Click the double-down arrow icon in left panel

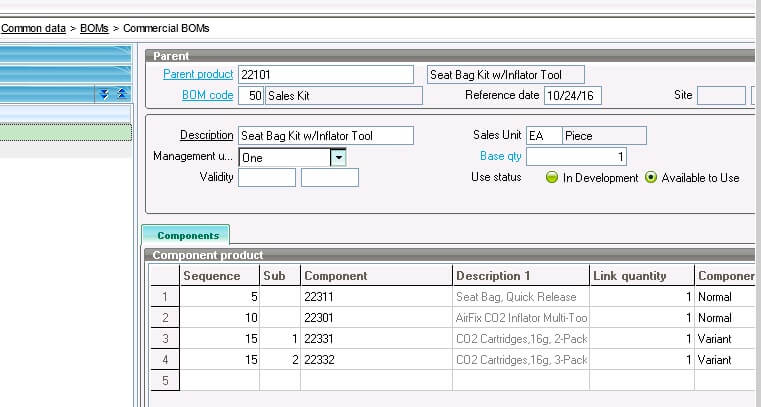102,94
